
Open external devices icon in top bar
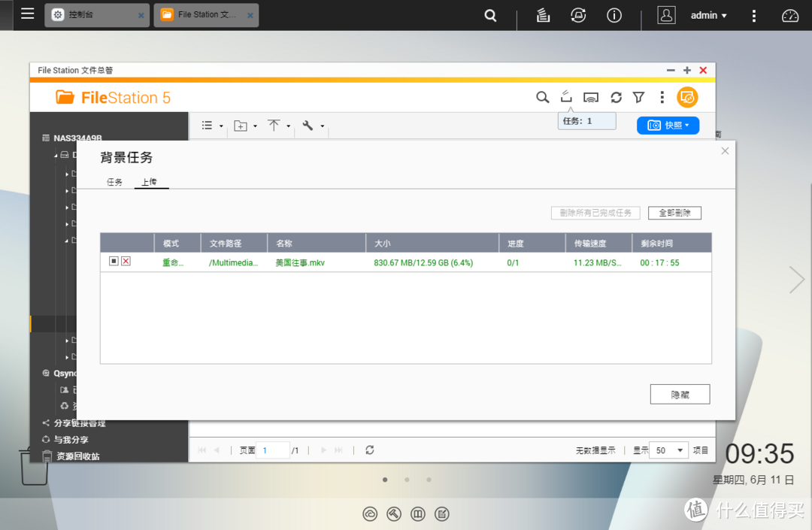tap(578, 16)
